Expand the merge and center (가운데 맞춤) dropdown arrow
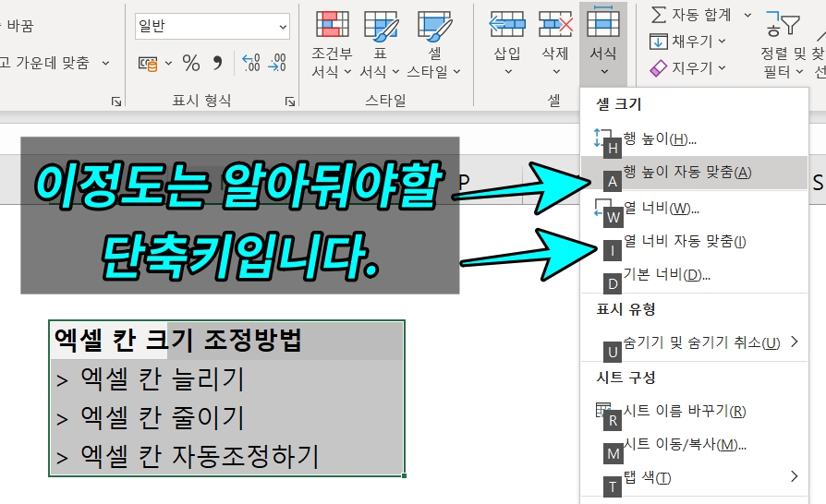 pyautogui.click(x=105, y=63)
